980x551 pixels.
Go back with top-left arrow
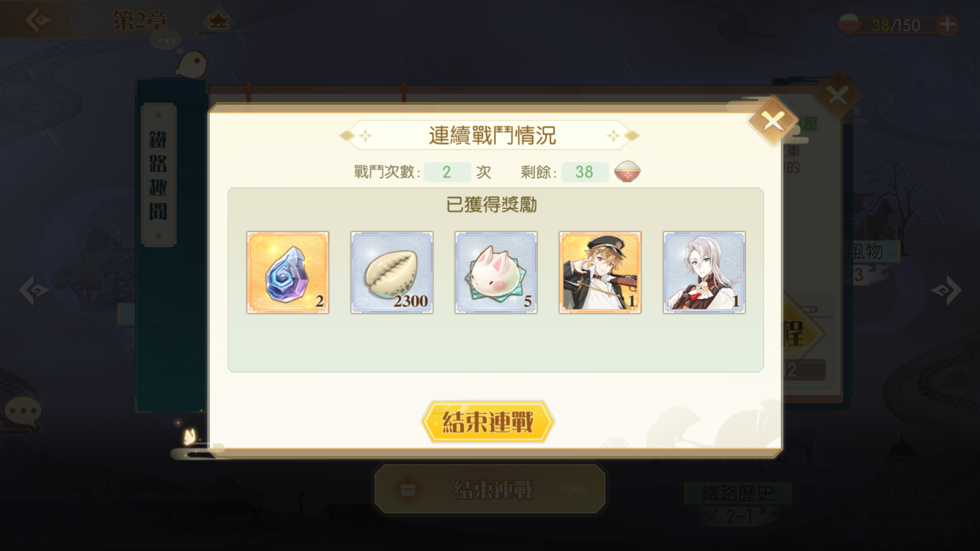point(38,21)
